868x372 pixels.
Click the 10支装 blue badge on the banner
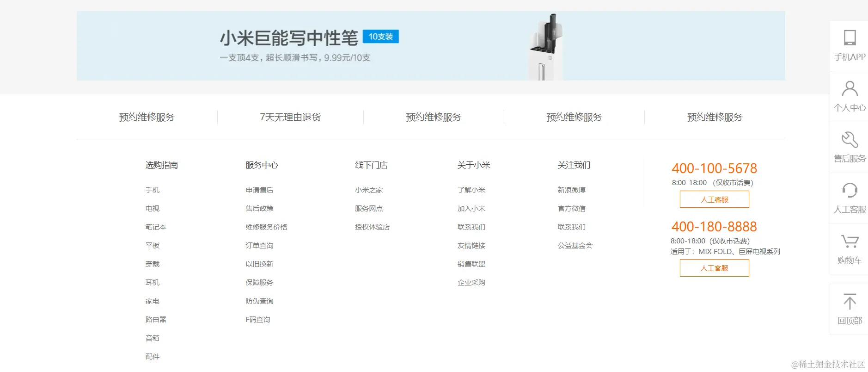coord(381,37)
